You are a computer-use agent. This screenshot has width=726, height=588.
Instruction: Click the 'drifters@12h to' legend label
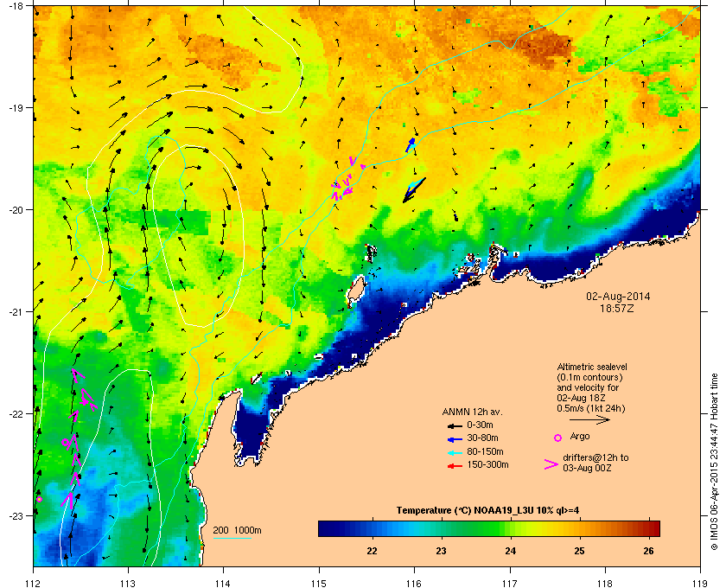pyautogui.click(x=595, y=457)
